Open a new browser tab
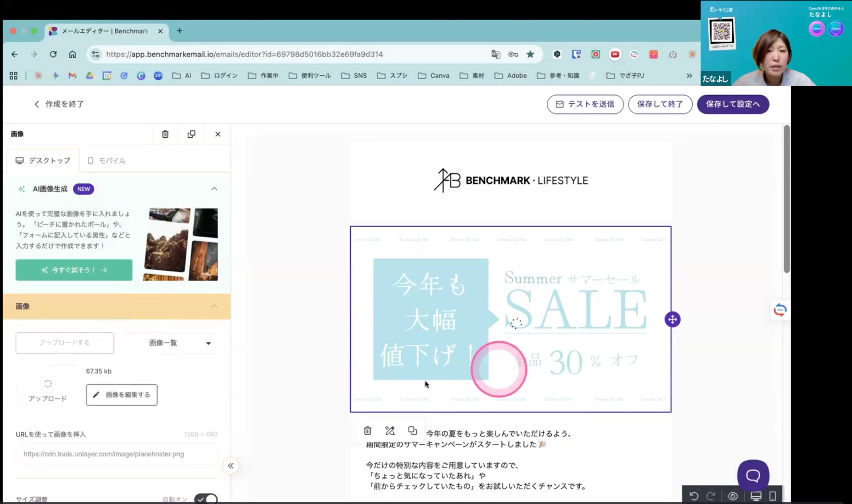The width and height of the screenshot is (852, 504). (x=179, y=31)
